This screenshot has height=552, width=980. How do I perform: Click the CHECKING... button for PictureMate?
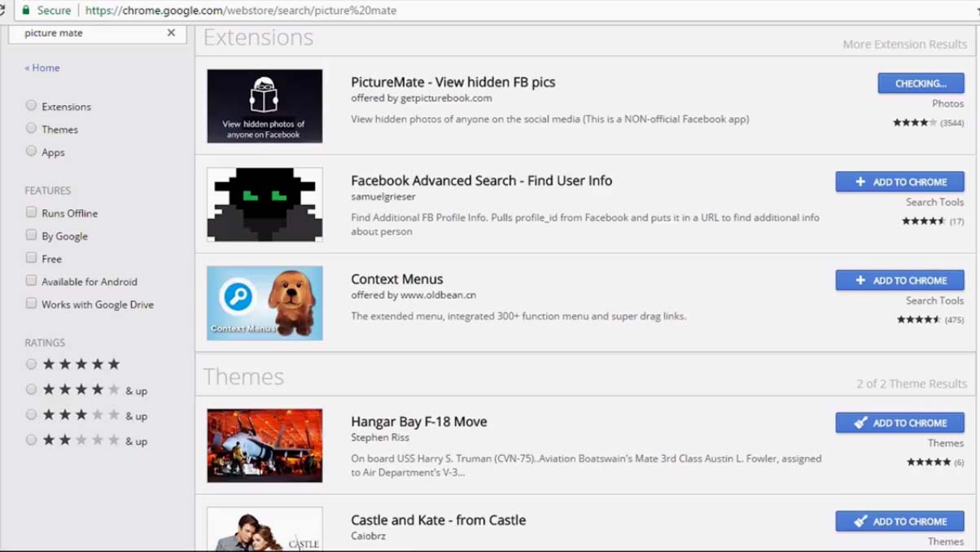click(x=921, y=83)
